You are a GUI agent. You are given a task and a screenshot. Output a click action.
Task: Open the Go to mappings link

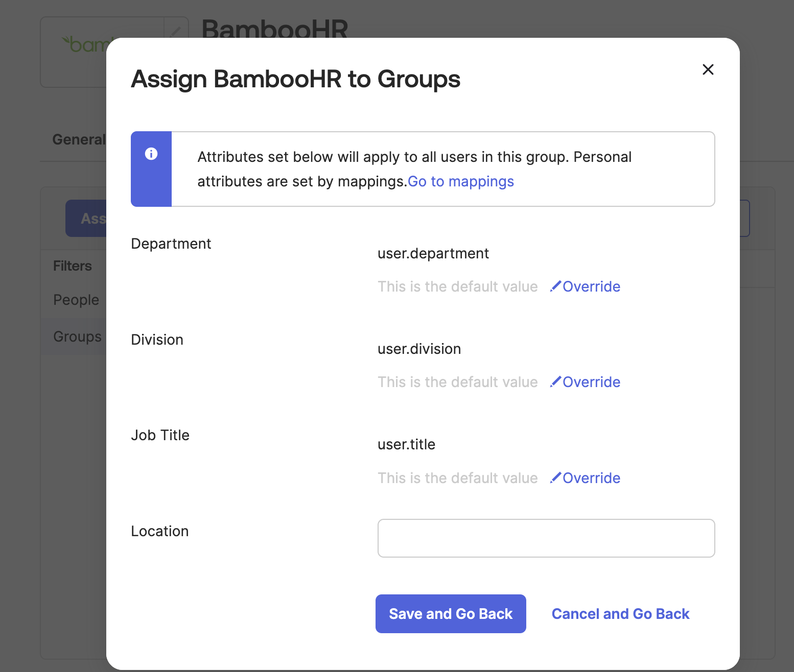(x=461, y=181)
